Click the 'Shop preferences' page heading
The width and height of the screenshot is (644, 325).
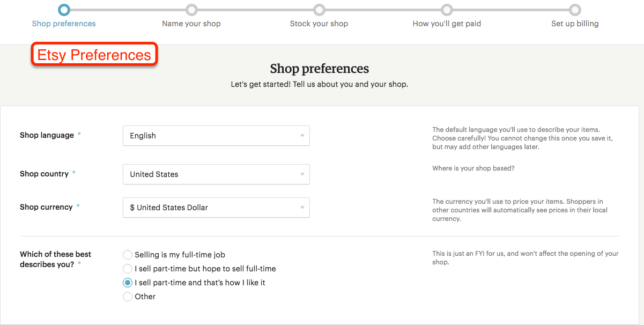[320, 69]
